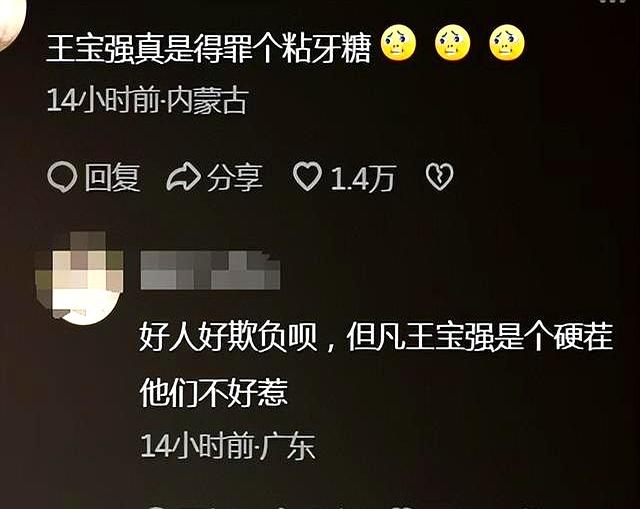The image size is (640, 509).
Task: Tap the reply's second line 他们不好惹
Action: tap(213, 393)
